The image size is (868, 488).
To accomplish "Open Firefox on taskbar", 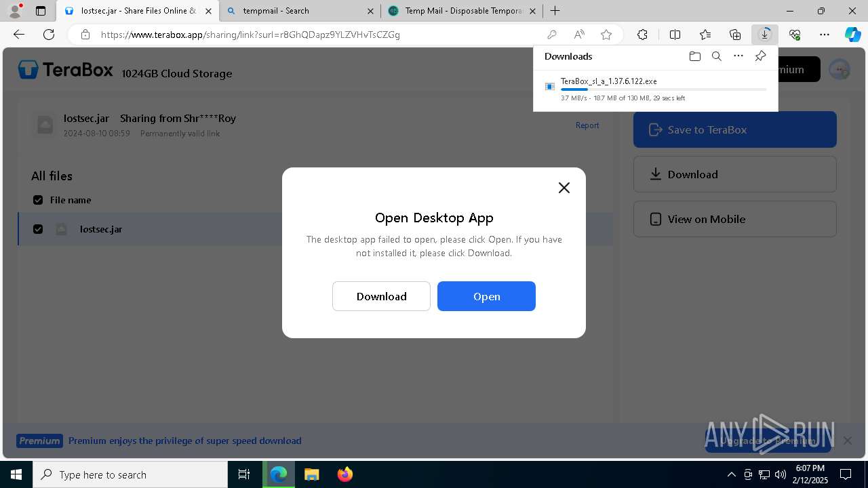I will tap(345, 474).
